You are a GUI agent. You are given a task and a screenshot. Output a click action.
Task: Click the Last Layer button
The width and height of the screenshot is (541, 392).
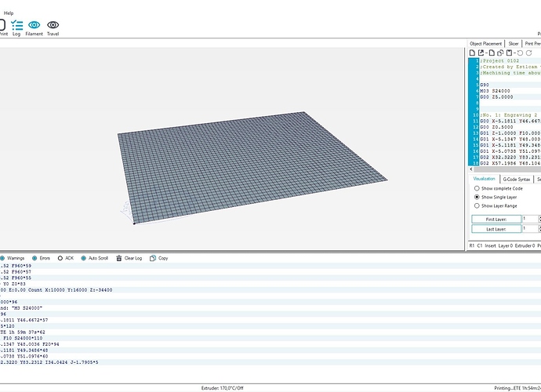point(496,229)
